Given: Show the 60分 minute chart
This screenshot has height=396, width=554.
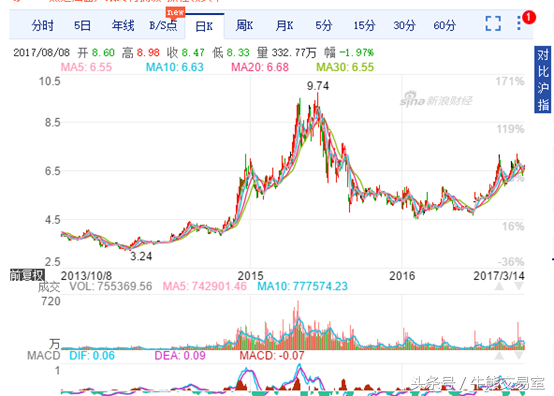Looking at the screenshot, I should point(444,26).
